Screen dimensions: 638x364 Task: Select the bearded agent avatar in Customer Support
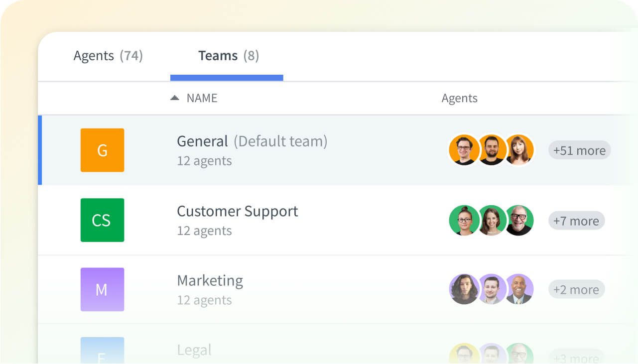point(519,220)
